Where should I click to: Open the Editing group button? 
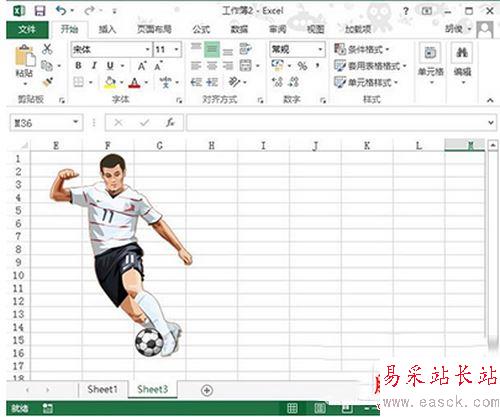[462, 63]
